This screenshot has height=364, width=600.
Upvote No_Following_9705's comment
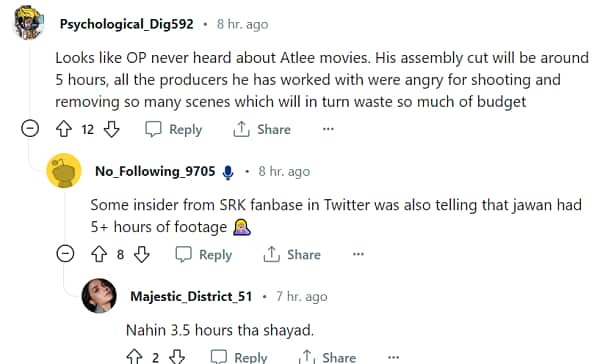pos(99,254)
